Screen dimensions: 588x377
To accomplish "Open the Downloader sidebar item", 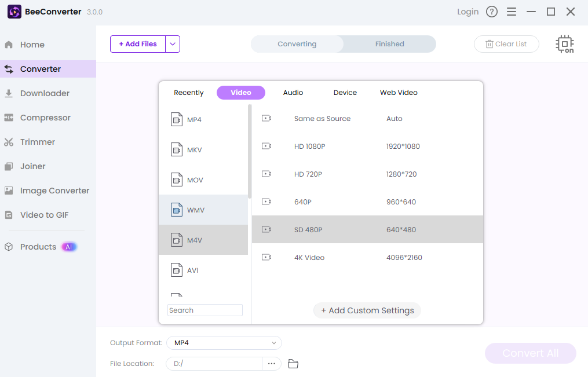I will [45, 93].
